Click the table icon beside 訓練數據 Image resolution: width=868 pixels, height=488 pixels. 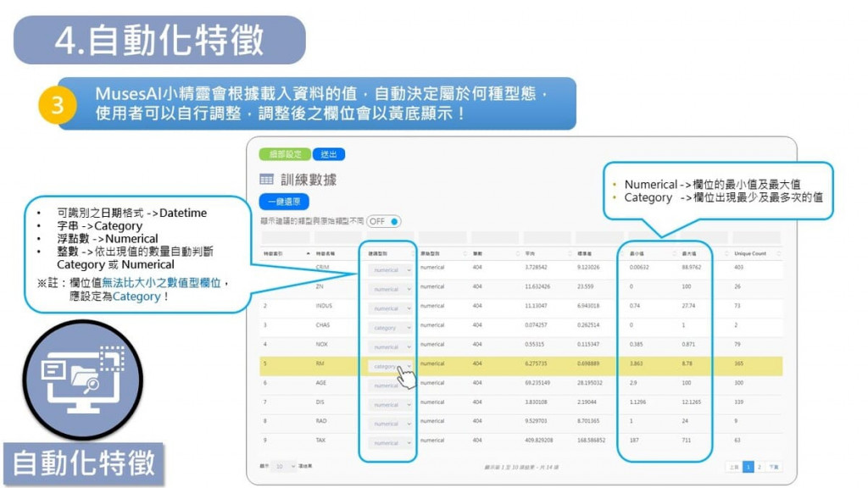[267, 180]
